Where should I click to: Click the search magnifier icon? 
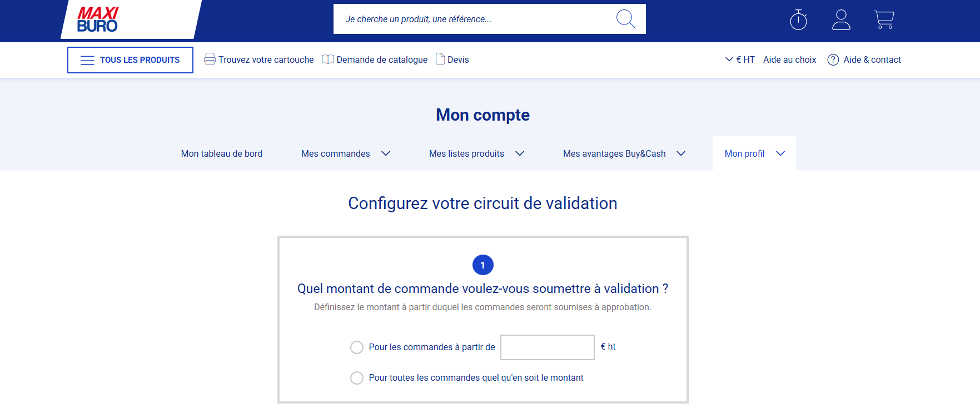click(x=625, y=19)
